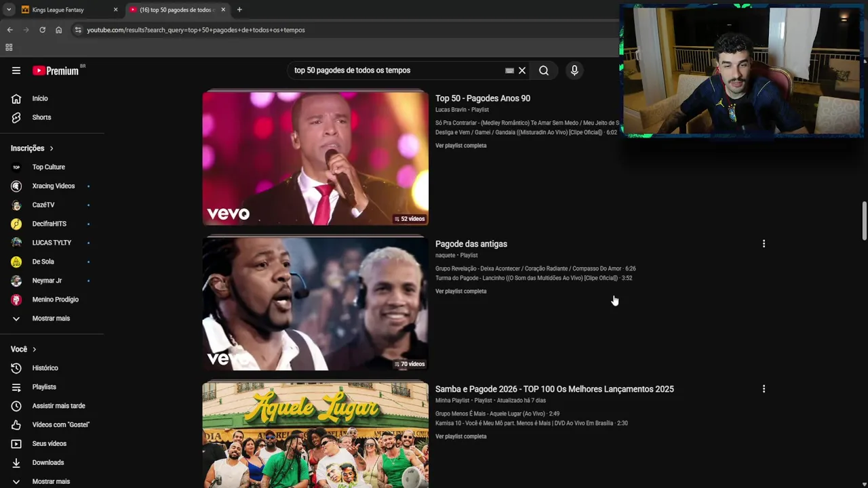Play Grupo Revelação Deixa Acontecer track
The height and width of the screenshot is (488, 868).
pyautogui.click(x=536, y=269)
